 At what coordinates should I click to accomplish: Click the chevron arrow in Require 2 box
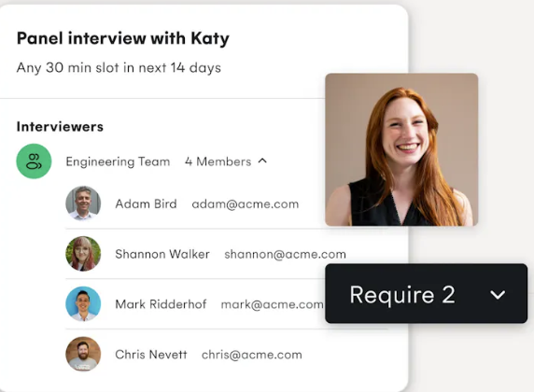click(x=498, y=295)
